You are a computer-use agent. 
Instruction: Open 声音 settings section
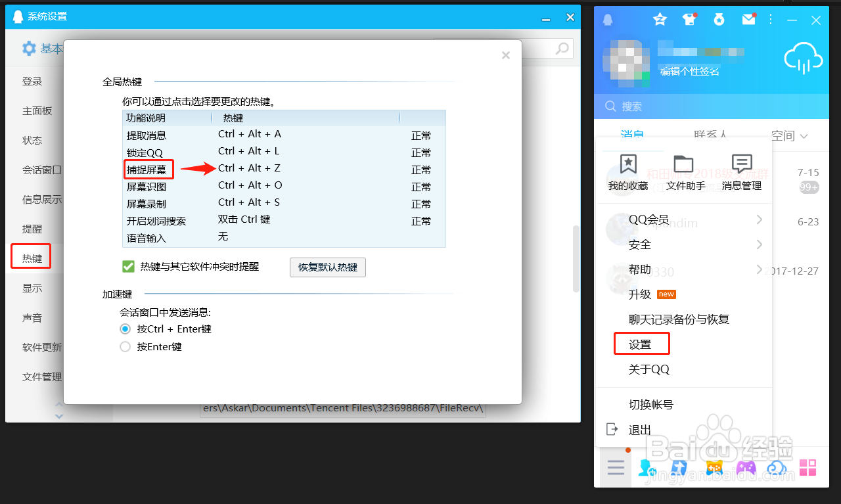click(32, 318)
